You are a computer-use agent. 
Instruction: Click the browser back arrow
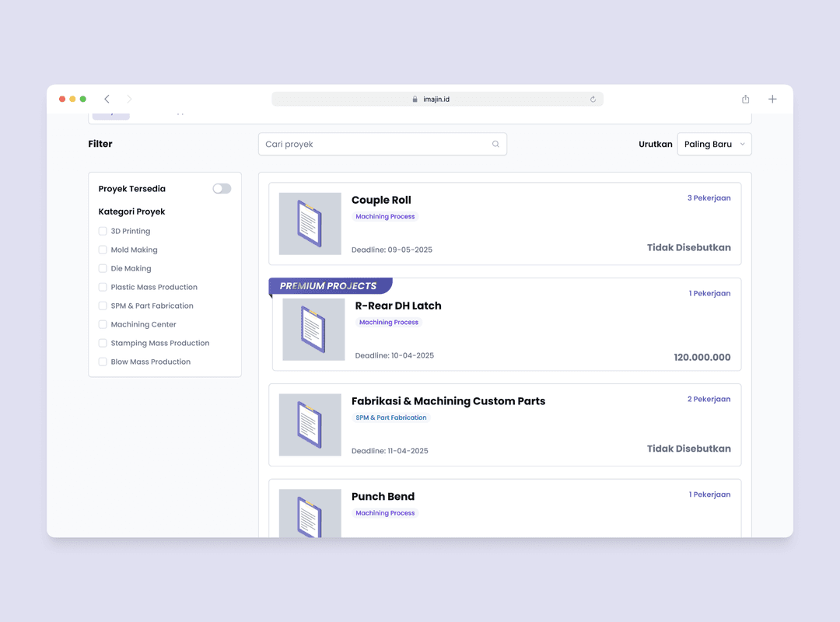(107, 99)
